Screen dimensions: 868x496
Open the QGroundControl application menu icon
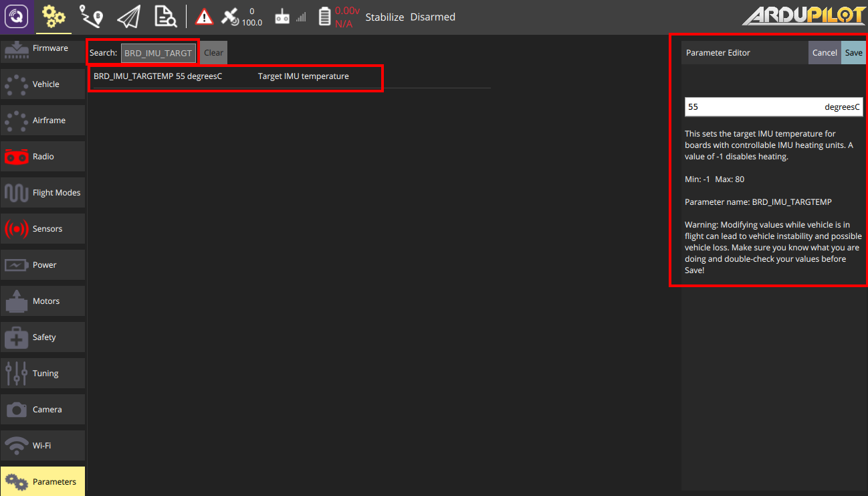pyautogui.click(x=17, y=17)
